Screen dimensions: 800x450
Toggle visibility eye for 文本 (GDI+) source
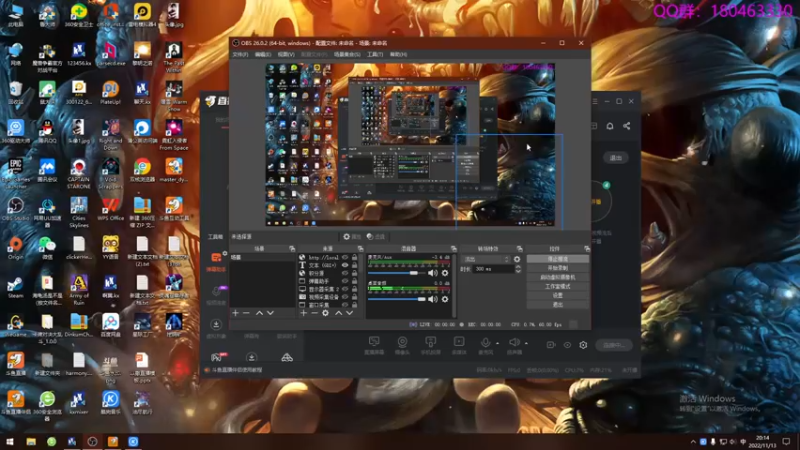tap(345, 265)
